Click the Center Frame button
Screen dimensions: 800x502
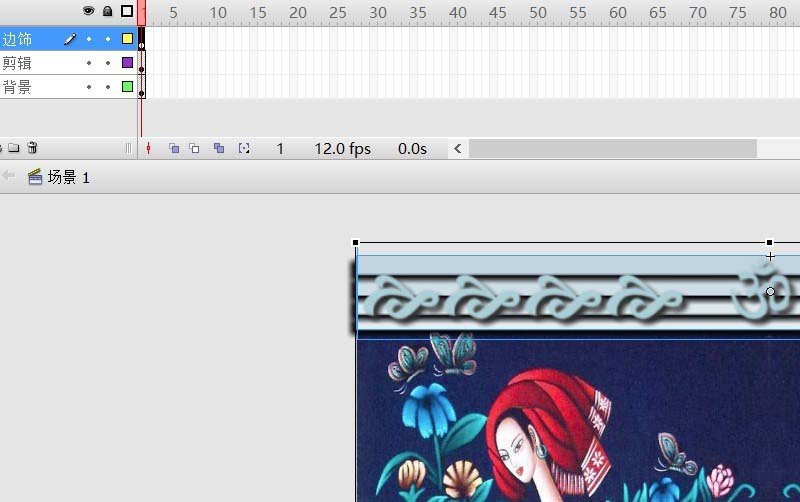pos(148,148)
